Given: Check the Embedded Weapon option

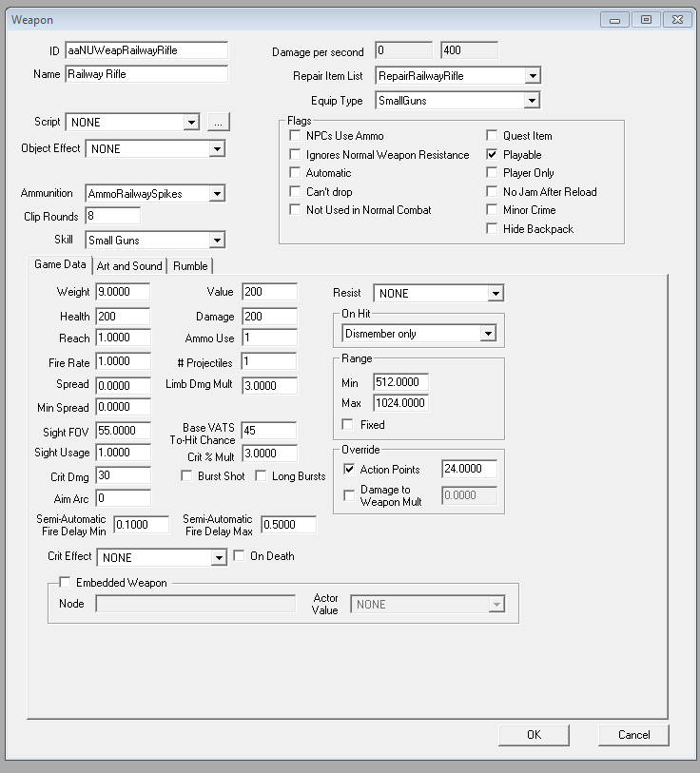Looking at the screenshot, I should coord(66,583).
